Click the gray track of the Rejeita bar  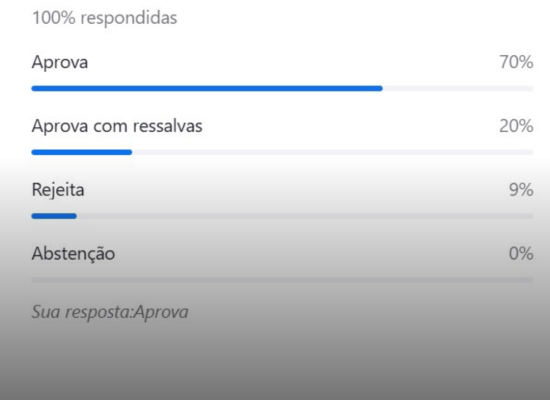tap(305, 216)
